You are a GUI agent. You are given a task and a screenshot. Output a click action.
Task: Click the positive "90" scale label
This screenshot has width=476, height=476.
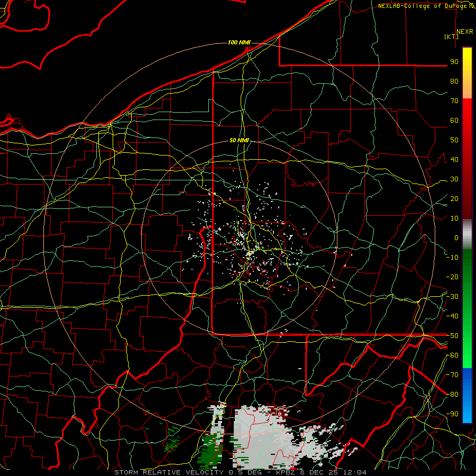(454, 62)
